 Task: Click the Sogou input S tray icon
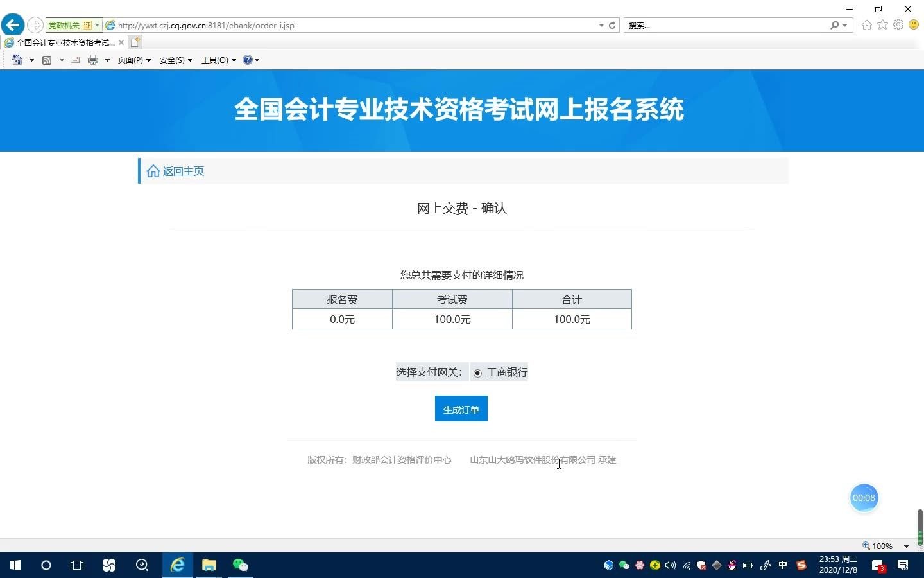coord(801,565)
